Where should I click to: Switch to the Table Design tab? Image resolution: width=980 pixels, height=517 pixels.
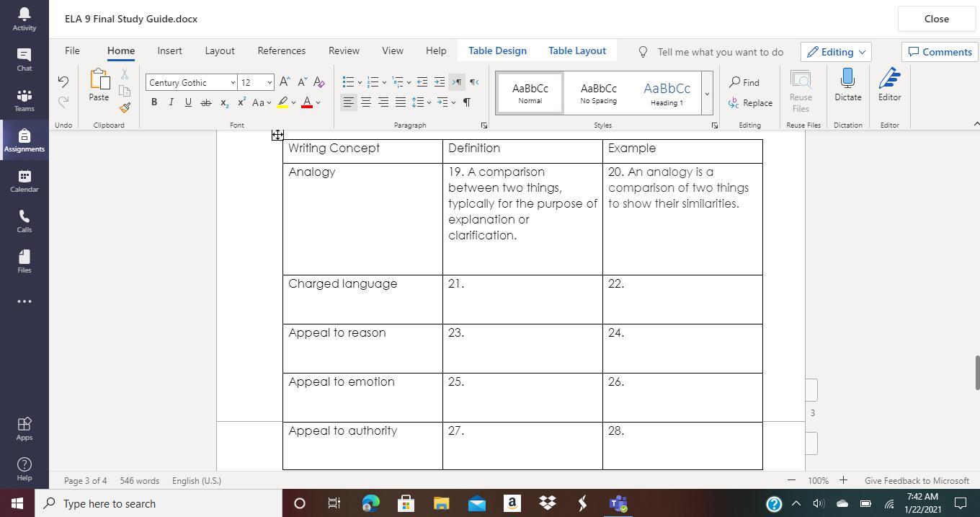coord(497,50)
